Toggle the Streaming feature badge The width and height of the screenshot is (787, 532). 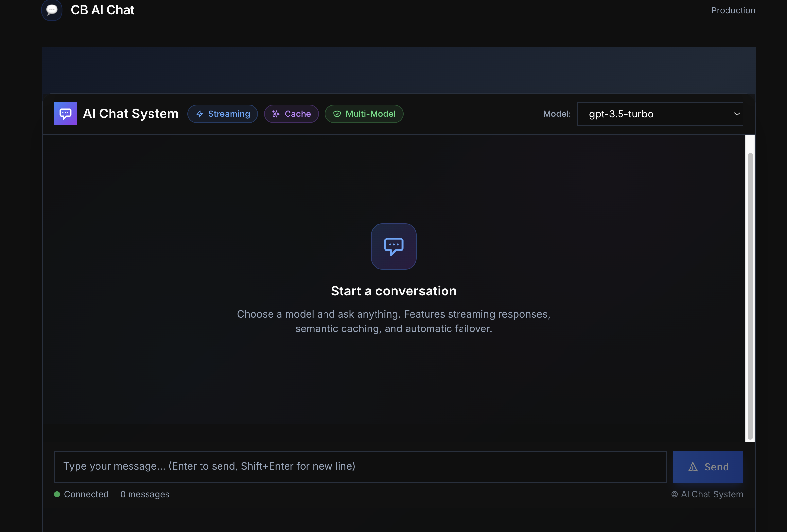[223, 114]
